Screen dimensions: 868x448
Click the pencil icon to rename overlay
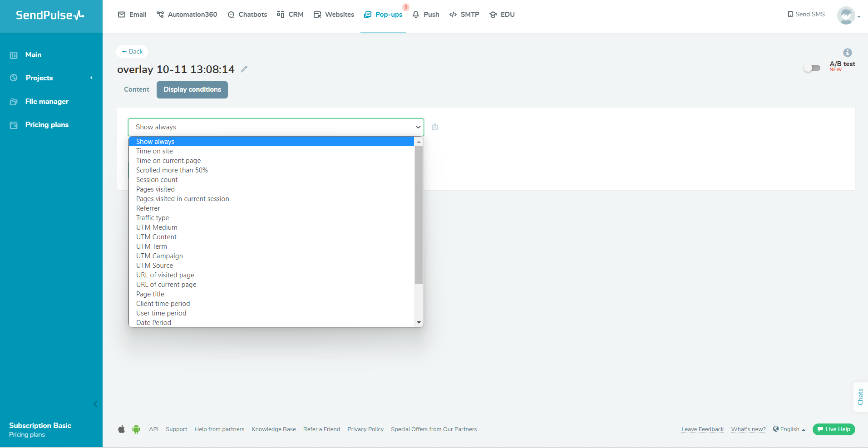coord(244,69)
